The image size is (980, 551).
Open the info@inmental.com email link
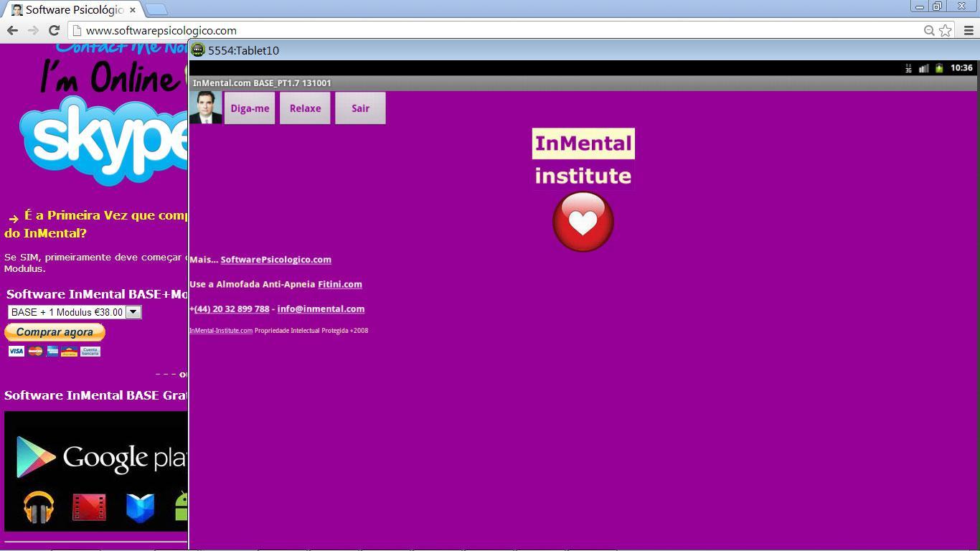tap(321, 309)
